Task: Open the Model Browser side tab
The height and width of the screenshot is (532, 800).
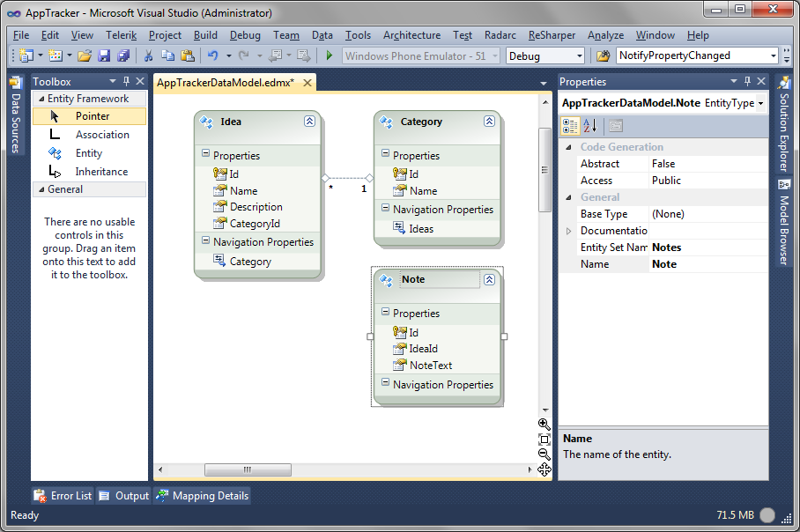Action: (x=783, y=222)
